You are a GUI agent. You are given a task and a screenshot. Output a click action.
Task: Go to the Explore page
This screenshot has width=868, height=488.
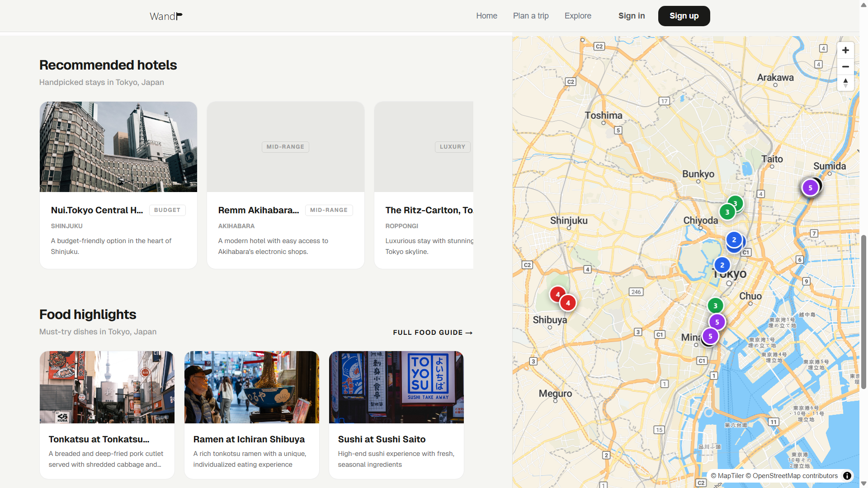(578, 16)
